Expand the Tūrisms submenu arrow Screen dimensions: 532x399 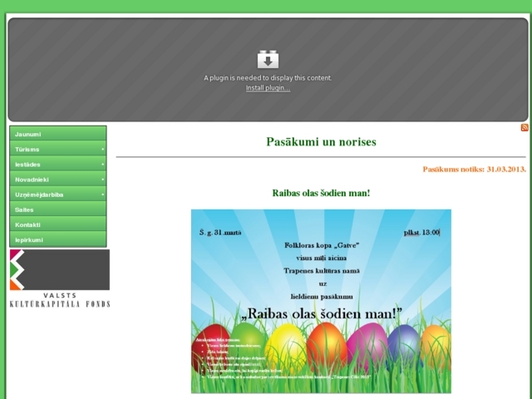[103, 150]
